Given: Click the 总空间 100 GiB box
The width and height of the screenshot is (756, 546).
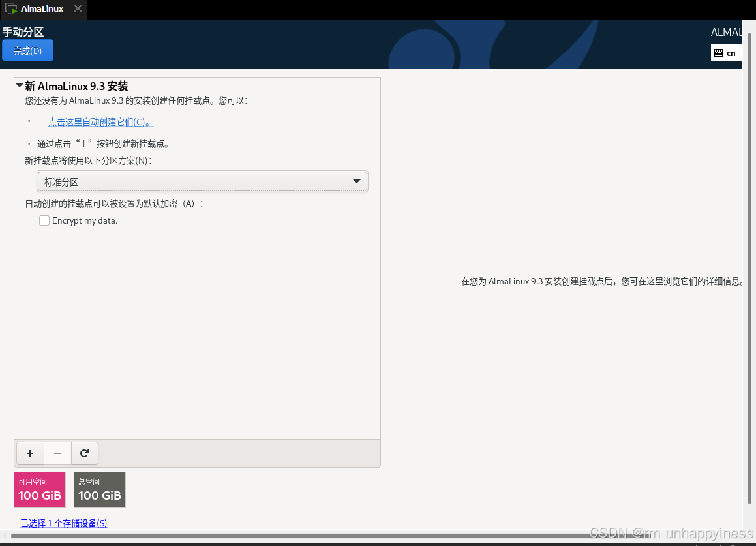Looking at the screenshot, I should (100, 489).
